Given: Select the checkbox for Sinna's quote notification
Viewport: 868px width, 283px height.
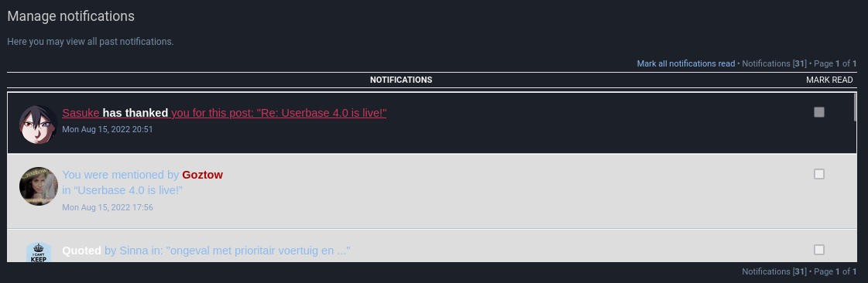Looking at the screenshot, I should pos(818,250).
